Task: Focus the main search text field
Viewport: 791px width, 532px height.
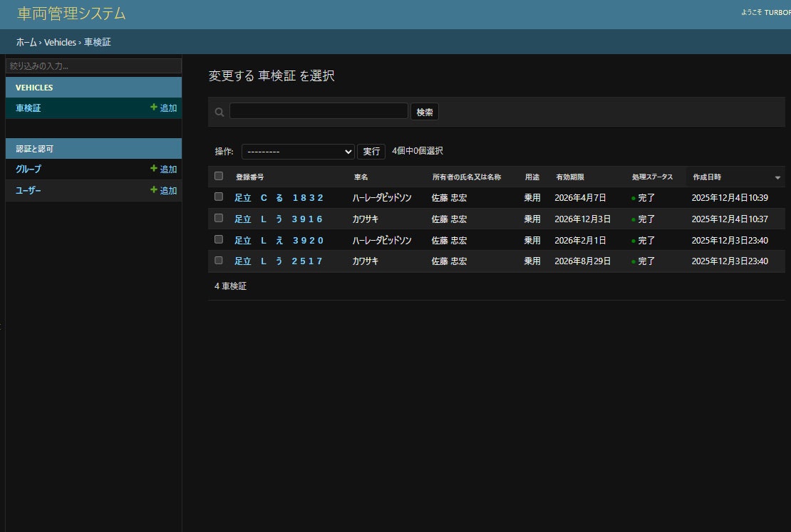Action: point(319,111)
